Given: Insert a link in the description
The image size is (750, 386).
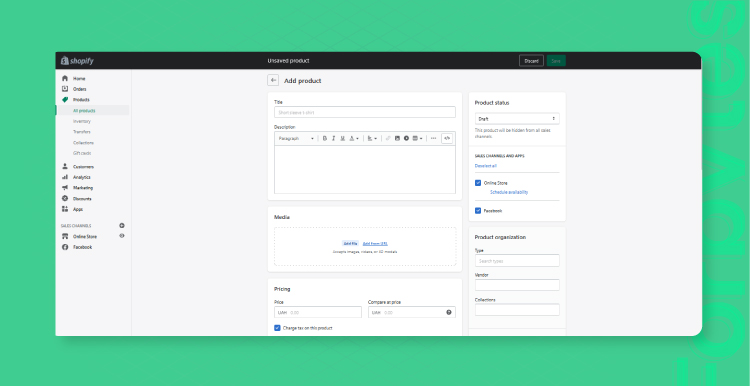Looking at the screenshot, I should tap(388, 138).
